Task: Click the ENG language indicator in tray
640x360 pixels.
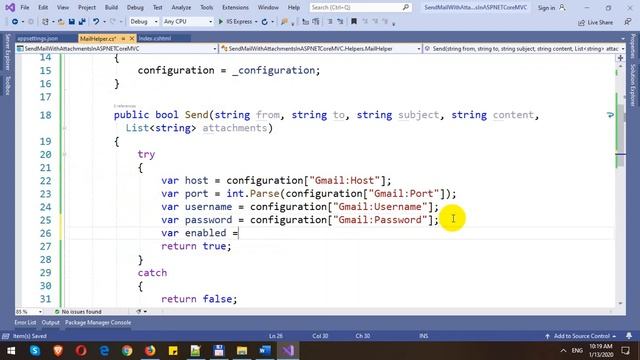Action: point(577,351)
